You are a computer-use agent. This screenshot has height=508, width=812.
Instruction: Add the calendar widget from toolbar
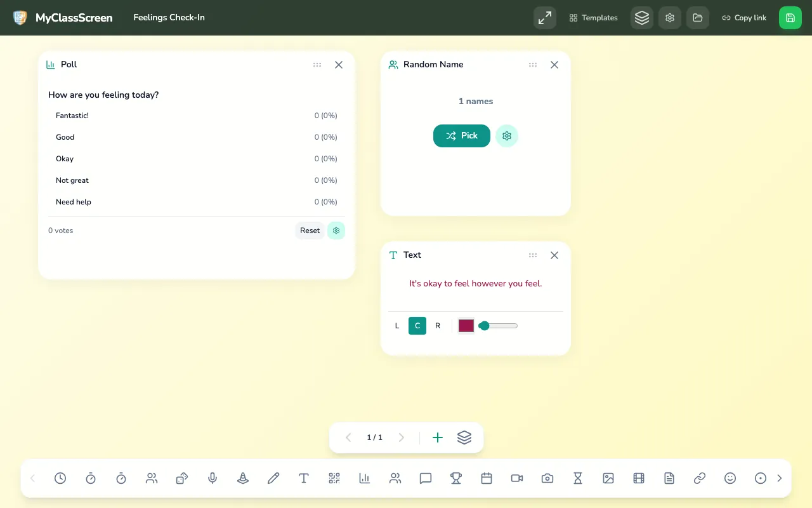click(x=487, y=478)
